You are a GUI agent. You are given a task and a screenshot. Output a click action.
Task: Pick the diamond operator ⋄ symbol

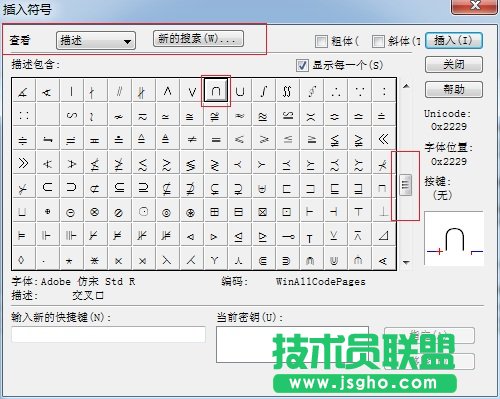click(23, 259)
